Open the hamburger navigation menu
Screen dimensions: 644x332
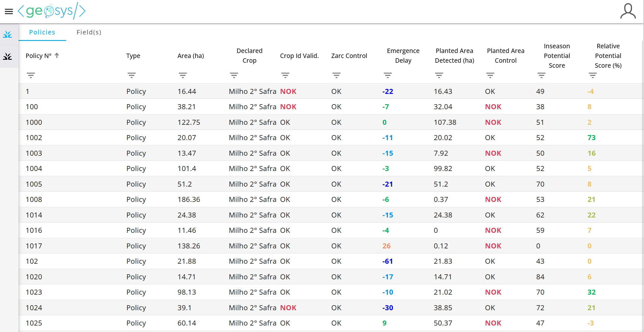(9, 11)
